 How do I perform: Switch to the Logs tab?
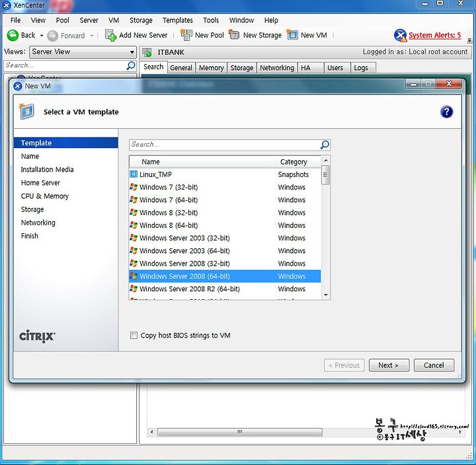tap(363, 67)
